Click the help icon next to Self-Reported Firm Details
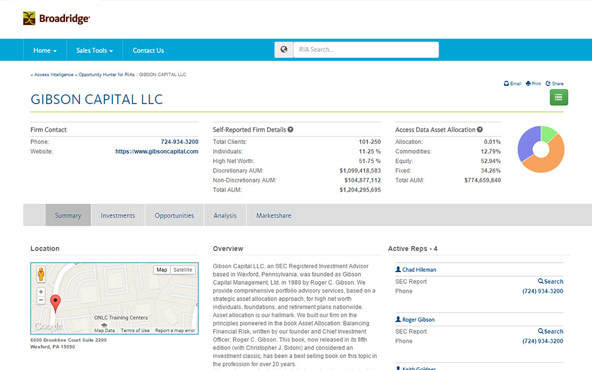 tap(290, 130)
